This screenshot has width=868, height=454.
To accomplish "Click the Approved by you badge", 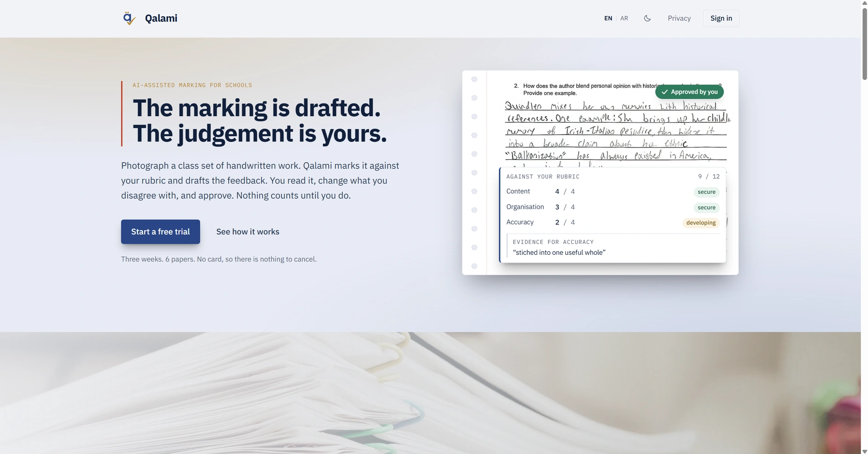I will click(689, 92).
